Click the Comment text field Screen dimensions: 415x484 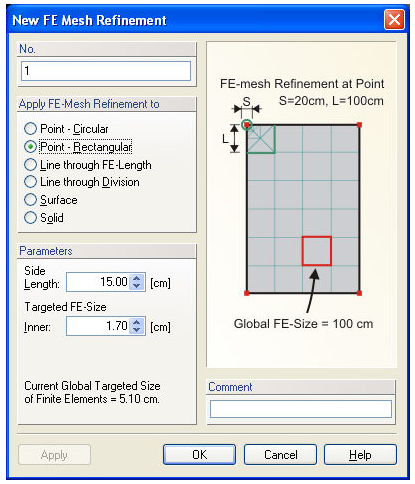point(301,409)
